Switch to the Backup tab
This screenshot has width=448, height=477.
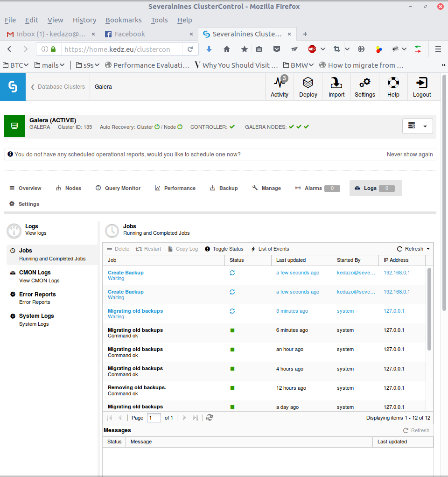point(224,188)
